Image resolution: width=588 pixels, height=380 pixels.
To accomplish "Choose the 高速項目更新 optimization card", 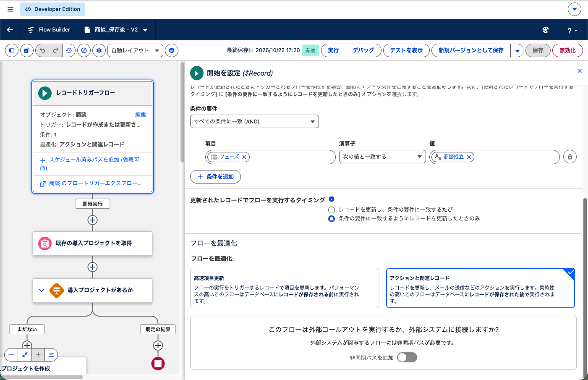I will click(x=285, y=288).
